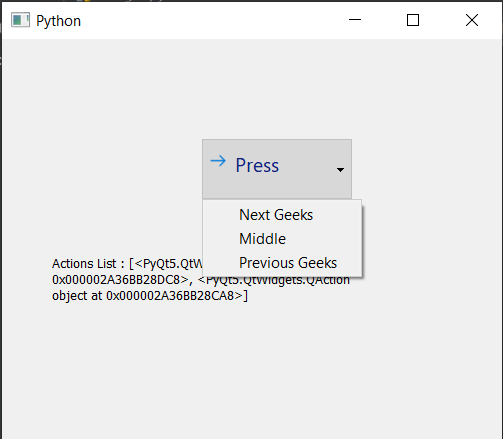The width and height of the screenshot is (503, 439).
Task: Click the "Python" title text in title bar
Action: pos(58,21)
